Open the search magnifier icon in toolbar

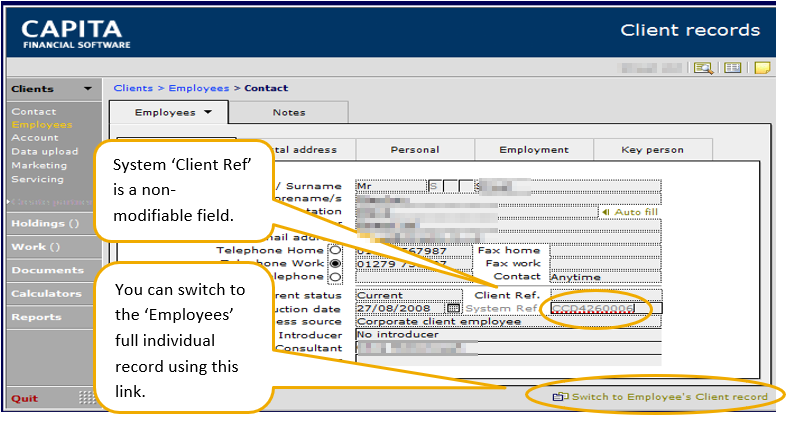pyautogui.click(x=704, y=68)
